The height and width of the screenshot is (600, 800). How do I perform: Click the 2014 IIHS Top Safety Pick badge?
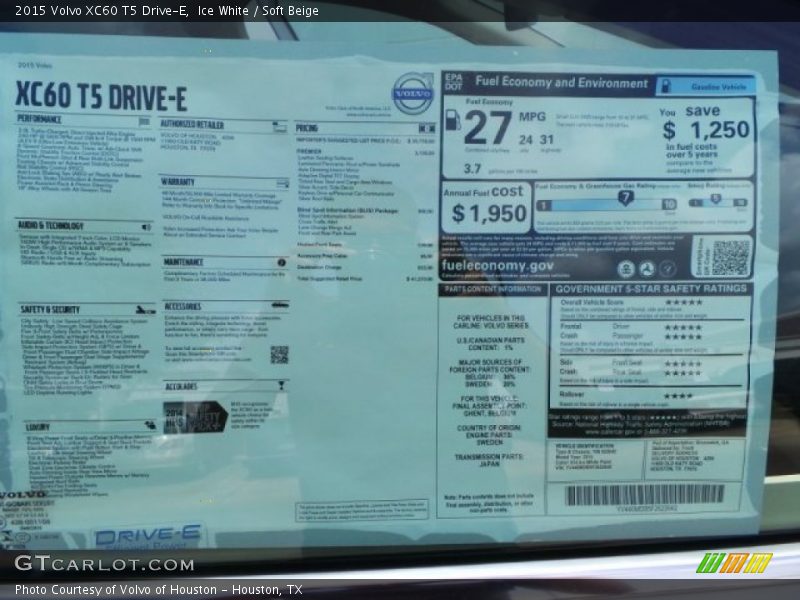click(x=194, y=417)
